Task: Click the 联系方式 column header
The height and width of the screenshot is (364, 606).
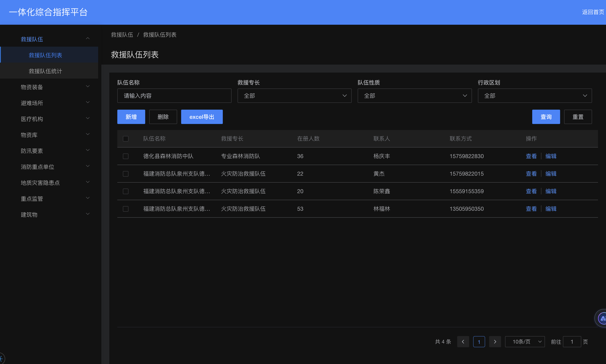Action: pos(461,139)
